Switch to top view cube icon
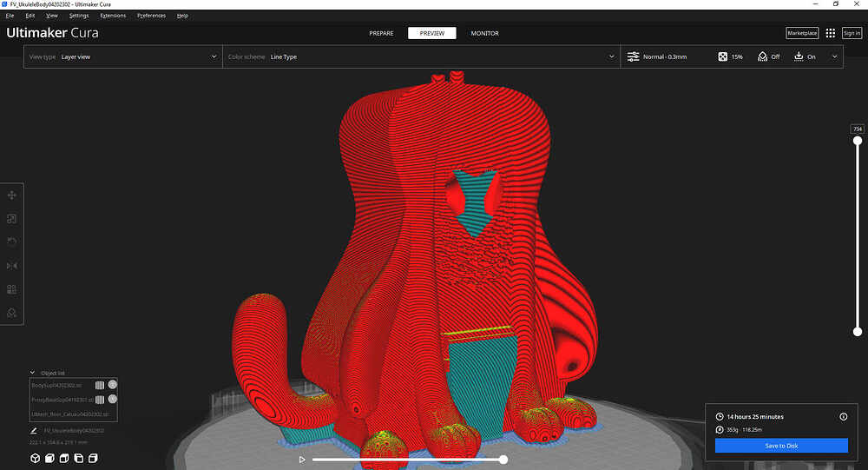 63,459
